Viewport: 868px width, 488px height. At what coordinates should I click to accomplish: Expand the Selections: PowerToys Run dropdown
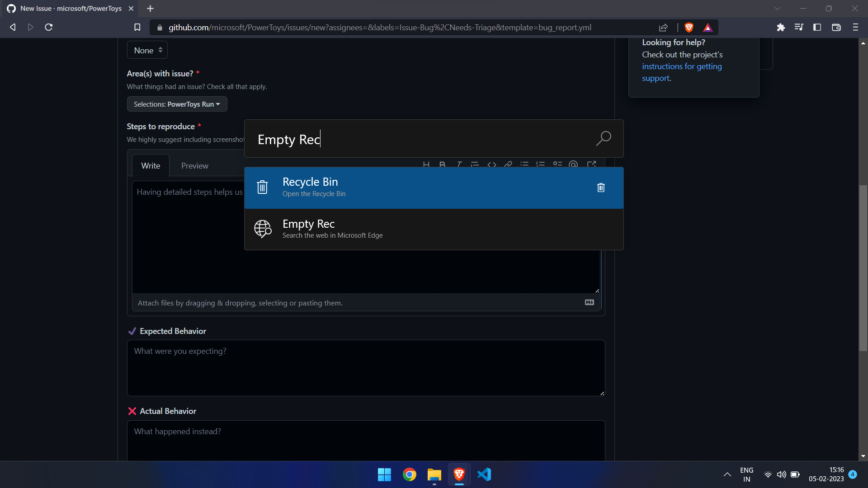(177, 104)
